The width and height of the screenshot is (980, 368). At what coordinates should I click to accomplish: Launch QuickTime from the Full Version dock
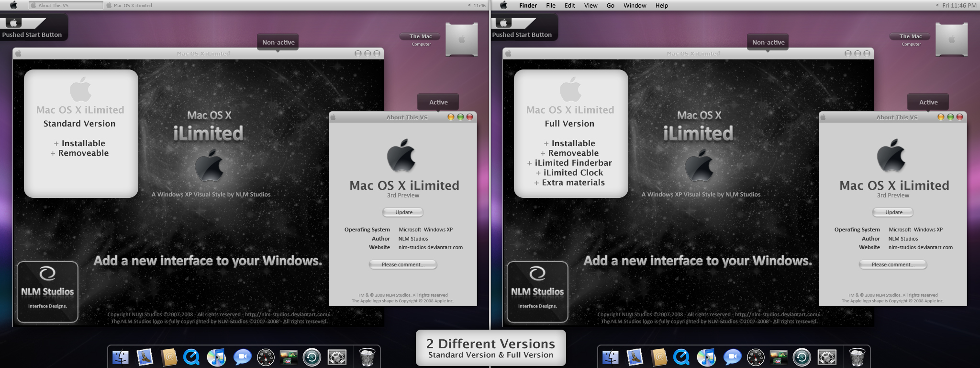tap(681, 357)
